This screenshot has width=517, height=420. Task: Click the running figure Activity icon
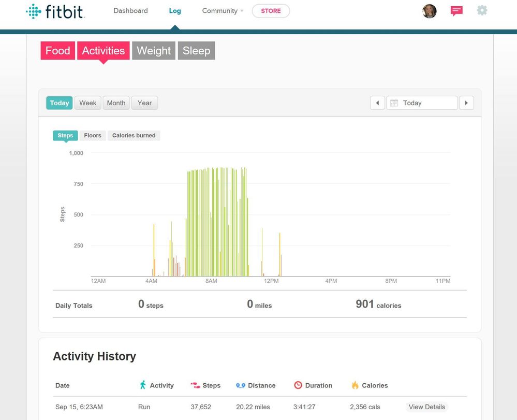coord(143,385)
